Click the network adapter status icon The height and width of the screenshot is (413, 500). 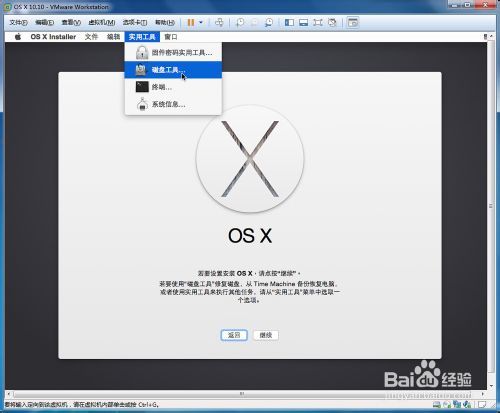[x=457, y=405]
